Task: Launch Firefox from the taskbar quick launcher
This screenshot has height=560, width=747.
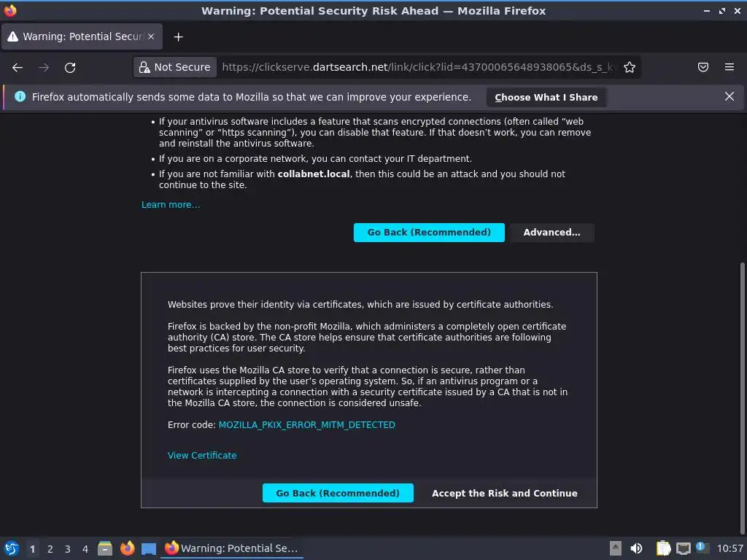Action: tap(127, 548)
